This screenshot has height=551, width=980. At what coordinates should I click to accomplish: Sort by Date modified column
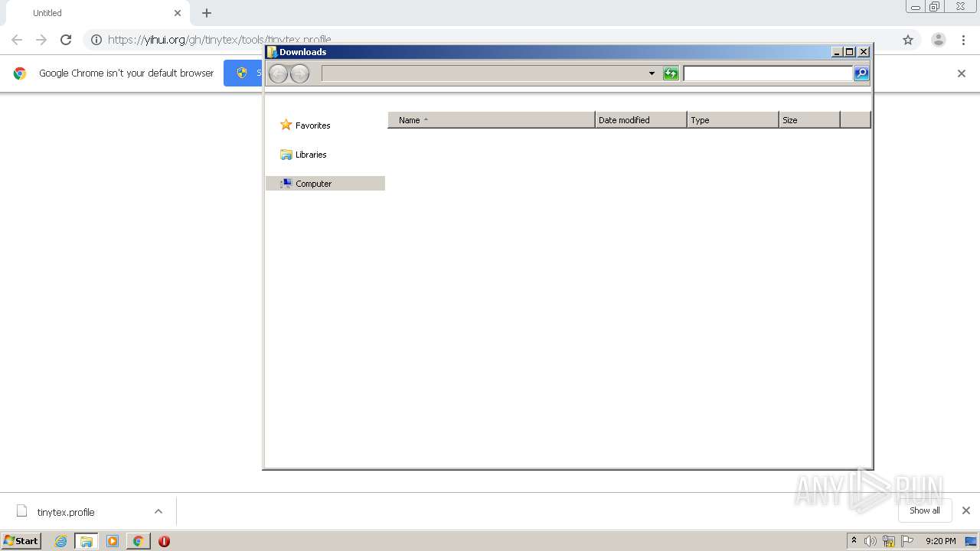641,120
